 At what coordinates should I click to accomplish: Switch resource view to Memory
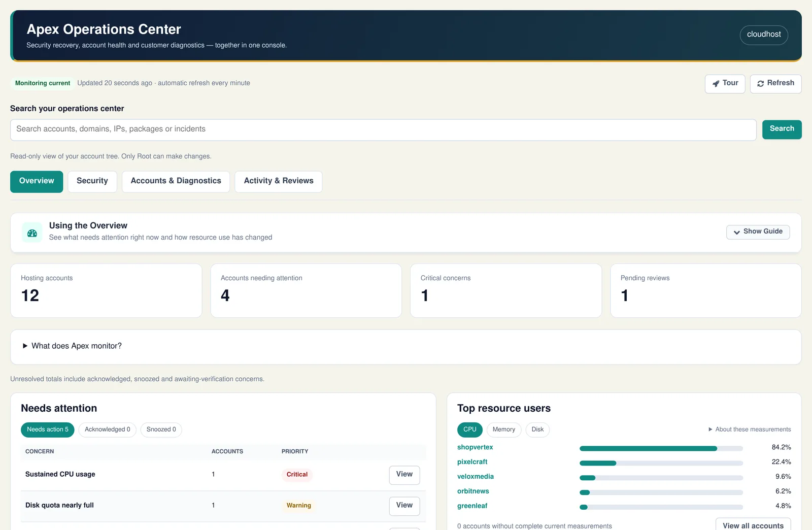click(503, 429)
